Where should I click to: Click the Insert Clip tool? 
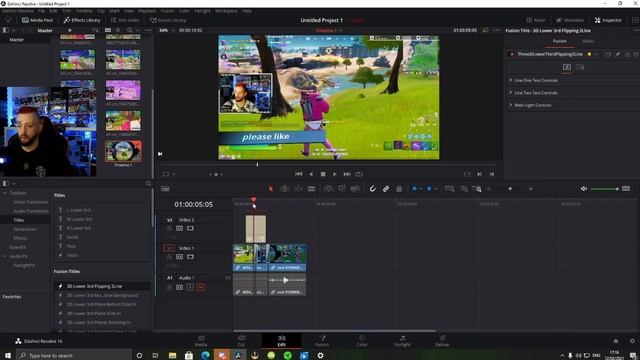[x=328, y=189]
